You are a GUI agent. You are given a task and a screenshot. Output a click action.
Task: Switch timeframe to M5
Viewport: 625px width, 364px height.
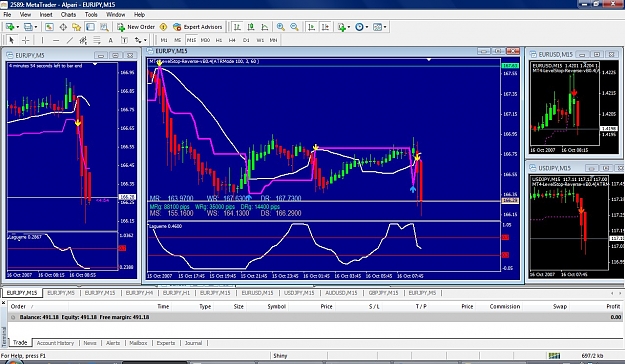(177, 40)
